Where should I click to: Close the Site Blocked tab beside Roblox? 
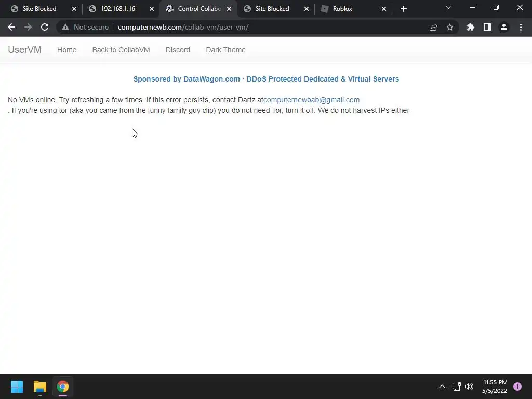pyautogui.click(x=307, y=9)
